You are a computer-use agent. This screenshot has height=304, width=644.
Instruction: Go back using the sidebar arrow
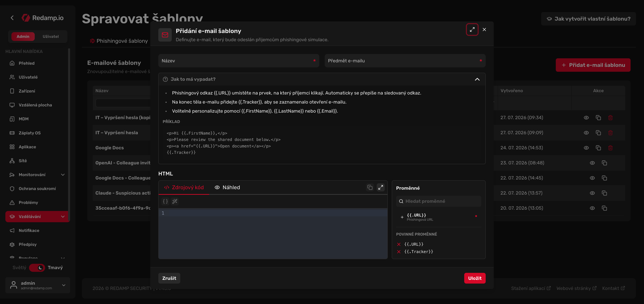(x=12, y=18)
